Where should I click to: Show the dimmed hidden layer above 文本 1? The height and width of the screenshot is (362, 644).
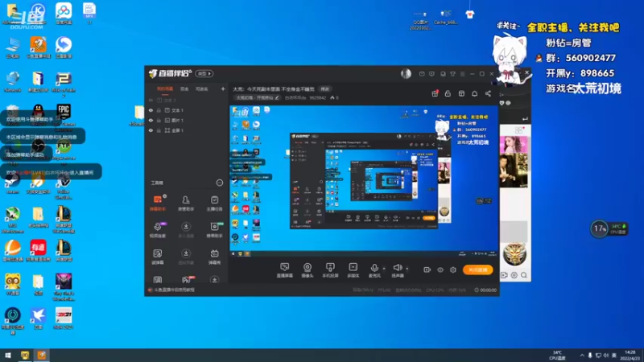[x=151, y=100]
